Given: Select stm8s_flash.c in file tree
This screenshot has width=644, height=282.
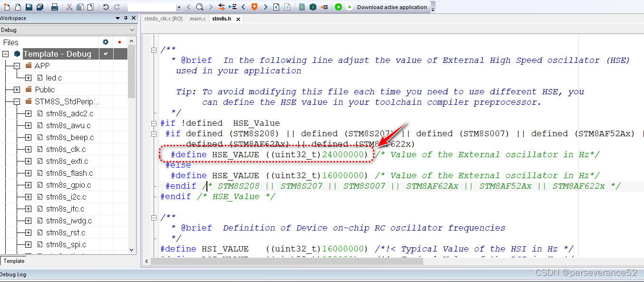Looking at the screenshot, I should point(69,173).
